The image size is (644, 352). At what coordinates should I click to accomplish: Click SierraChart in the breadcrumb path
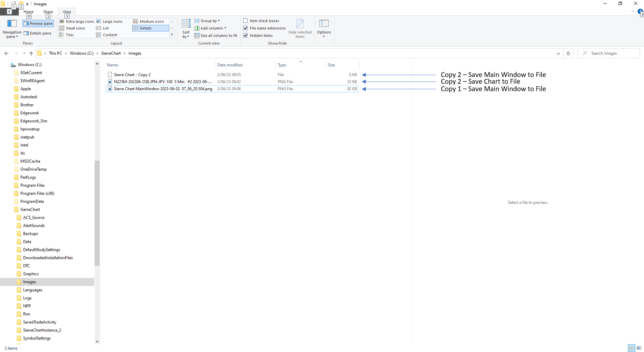click(x=111, y=53)
